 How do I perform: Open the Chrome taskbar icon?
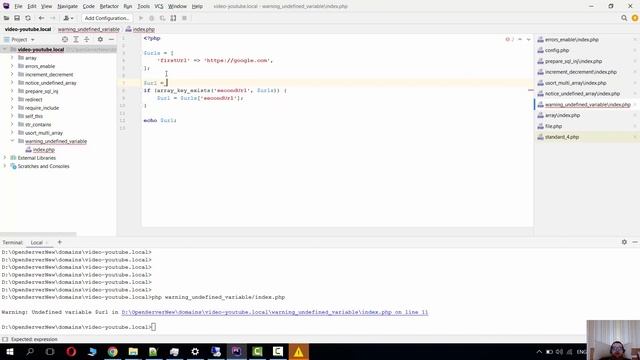[x=113, y=351]
